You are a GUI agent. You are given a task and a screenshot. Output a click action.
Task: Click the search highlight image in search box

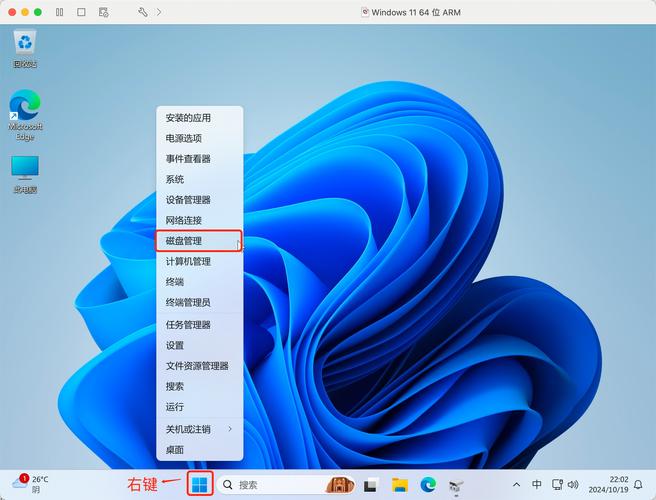pyautogui.click(x=340, y=485)
